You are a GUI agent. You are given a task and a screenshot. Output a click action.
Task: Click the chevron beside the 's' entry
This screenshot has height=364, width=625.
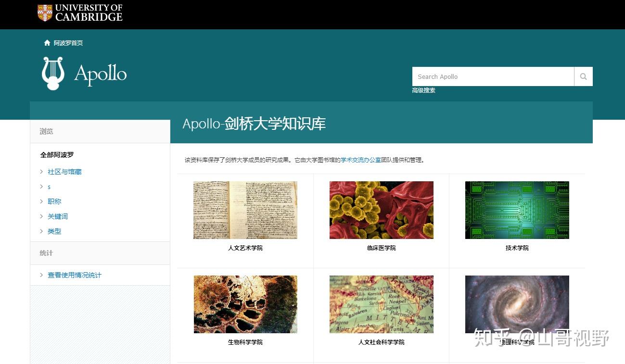coord(41,187)
